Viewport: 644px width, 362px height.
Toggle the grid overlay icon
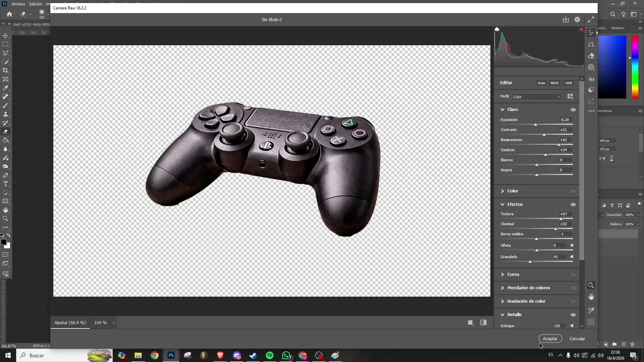(x=591, y=322)
